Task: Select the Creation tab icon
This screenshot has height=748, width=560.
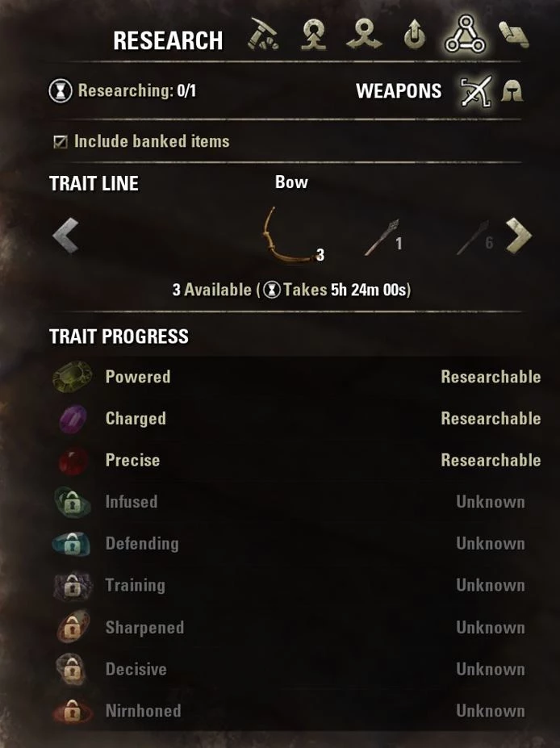Action: [314, 35]
